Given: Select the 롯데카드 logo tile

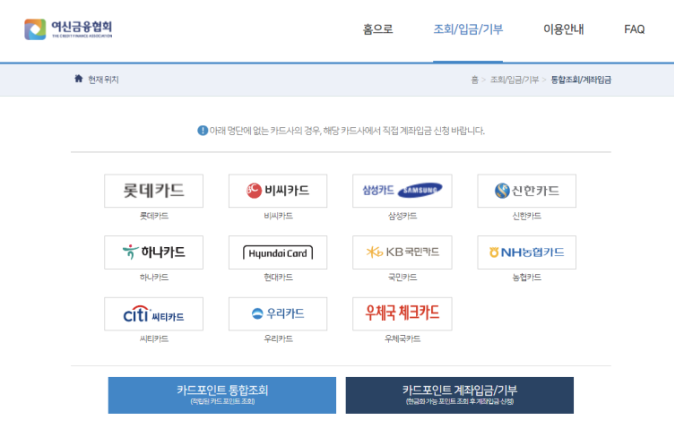Looking at the screenshot, I should 154,191.
